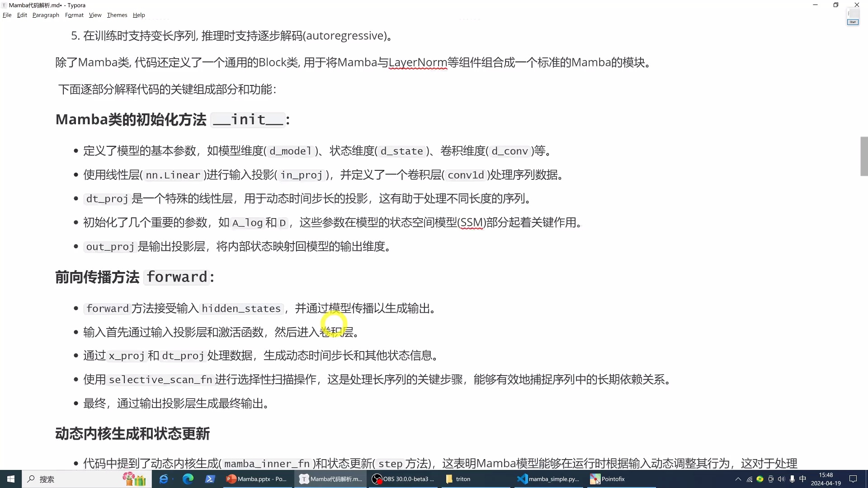Open the File menu in Typora
This screenshot has width=868, height=488.
[x=7, y=15]
